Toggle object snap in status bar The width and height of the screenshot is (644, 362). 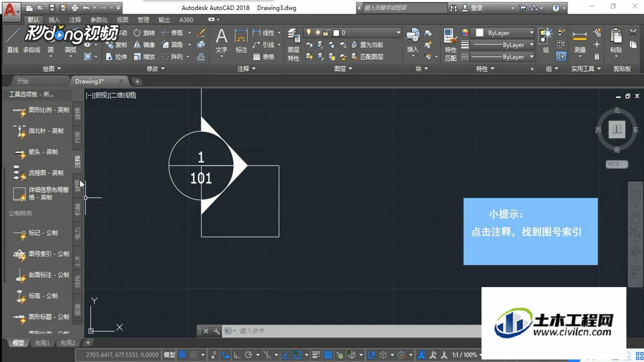tap(299, 355)
